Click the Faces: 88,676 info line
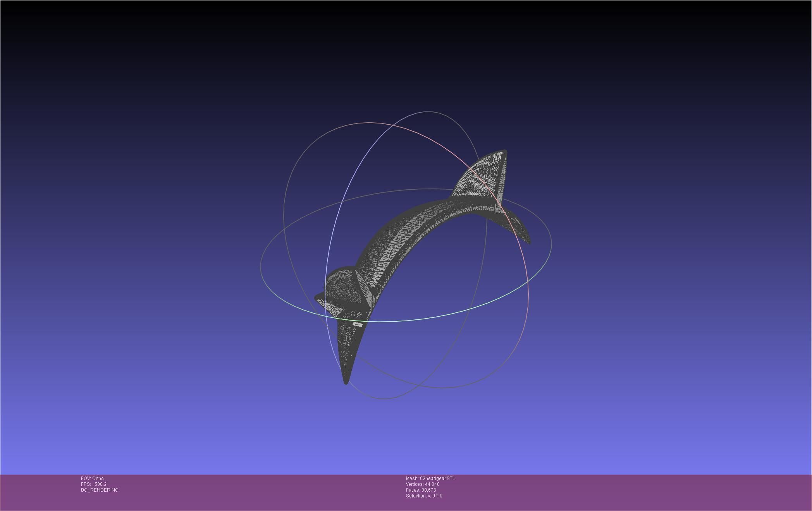 [x=421, y=490]
